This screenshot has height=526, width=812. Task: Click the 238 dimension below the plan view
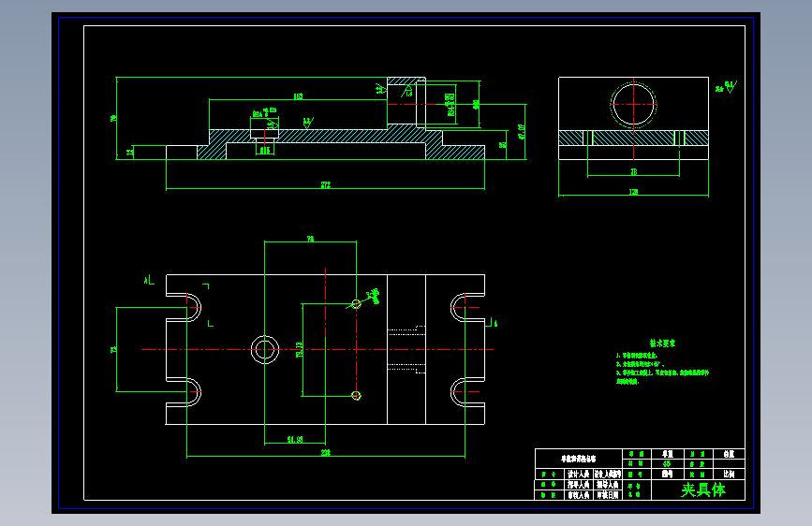coord(325,452)
